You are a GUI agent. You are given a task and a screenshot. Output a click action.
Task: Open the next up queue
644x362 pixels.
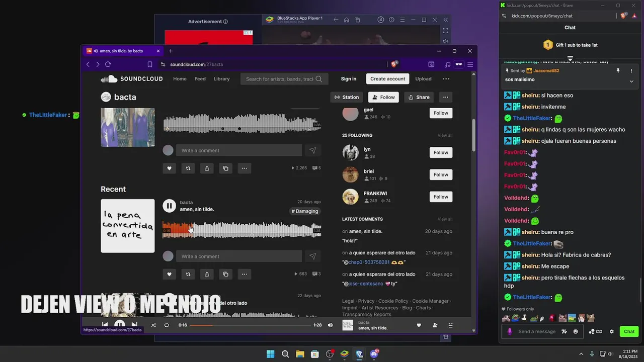point(450,325)
